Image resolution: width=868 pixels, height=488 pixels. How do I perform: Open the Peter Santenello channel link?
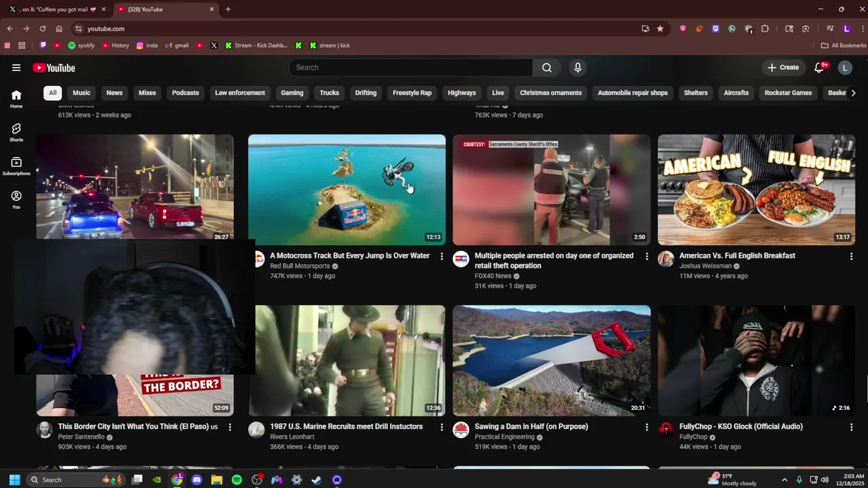(81, 437)
